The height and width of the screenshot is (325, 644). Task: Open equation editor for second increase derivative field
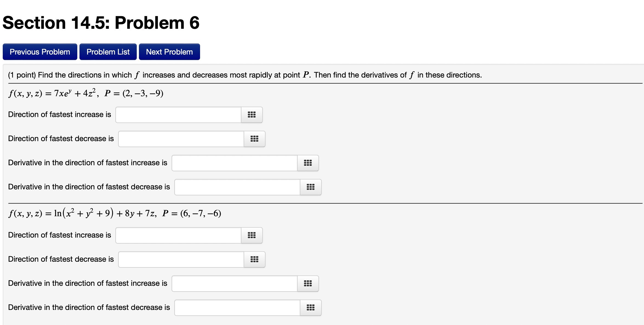coord(308,284)
